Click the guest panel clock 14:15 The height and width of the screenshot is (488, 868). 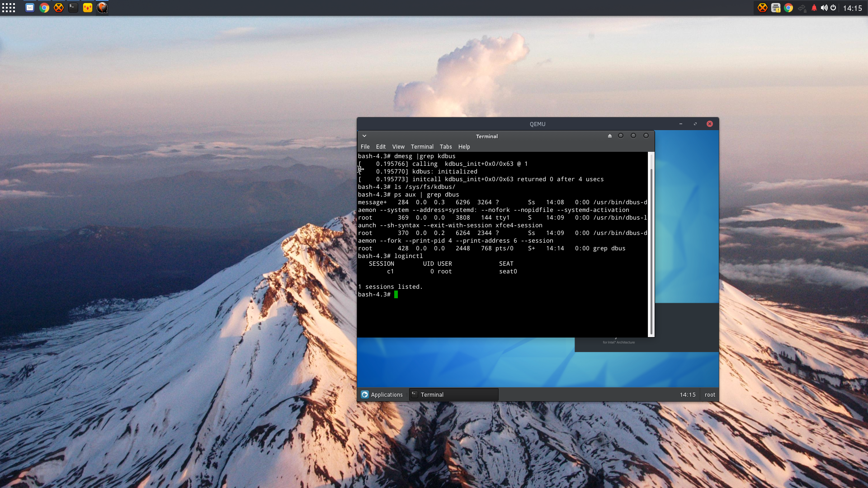pyautogui.click(x=688, y=395)
